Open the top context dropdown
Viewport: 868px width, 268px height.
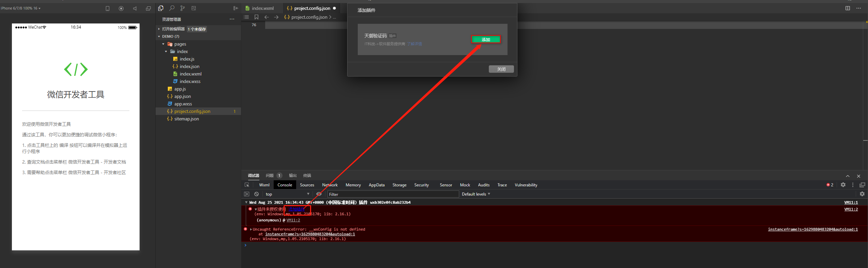point(287,194)
